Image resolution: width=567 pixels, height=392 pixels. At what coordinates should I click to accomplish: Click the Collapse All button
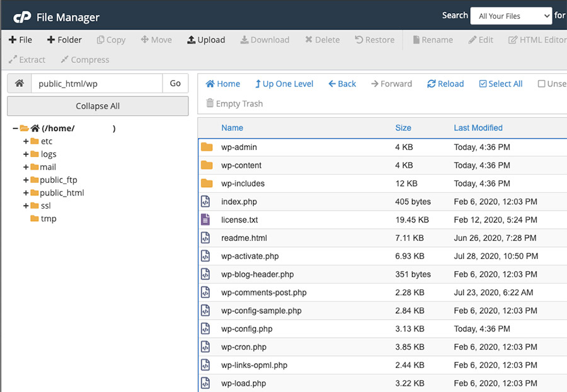point(98,106)
